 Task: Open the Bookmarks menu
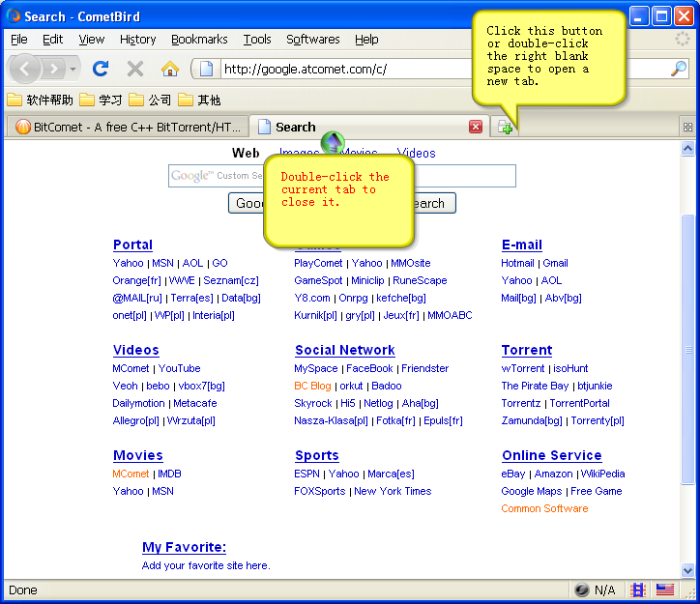coord(199,40)
